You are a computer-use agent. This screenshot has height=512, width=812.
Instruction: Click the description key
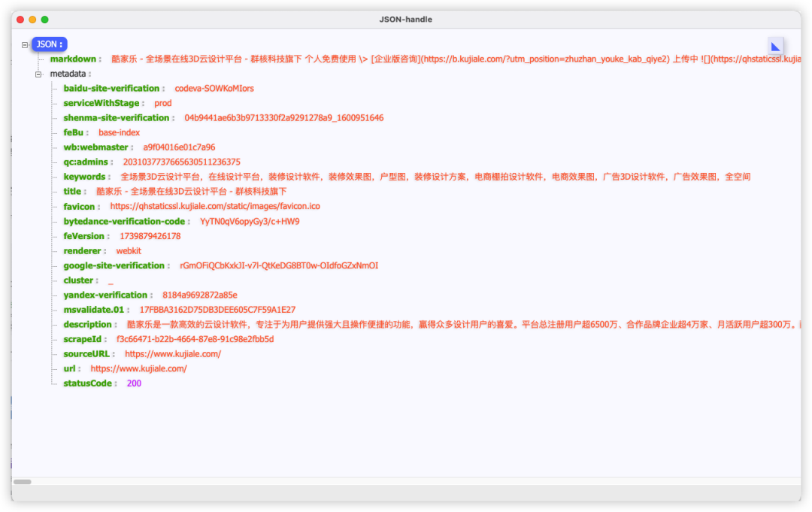pyautogui.click(x=87, y=325)
